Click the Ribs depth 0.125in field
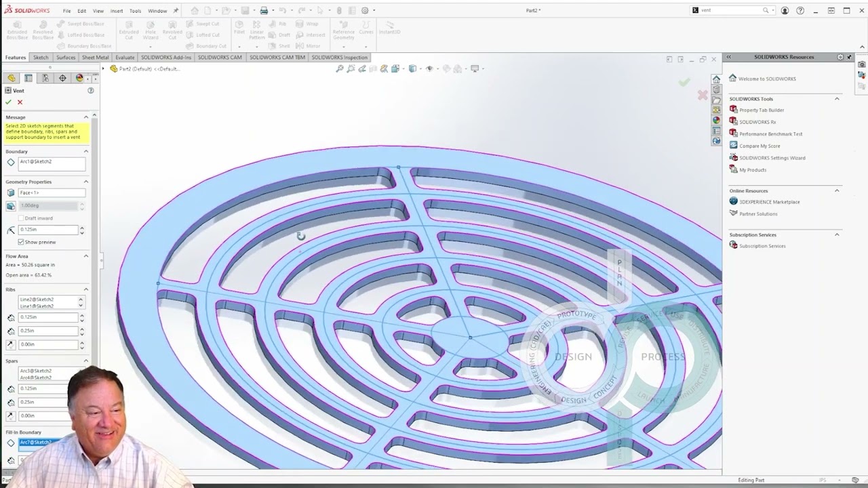Viewport: 868px width, 488px height. pos(48,317)
